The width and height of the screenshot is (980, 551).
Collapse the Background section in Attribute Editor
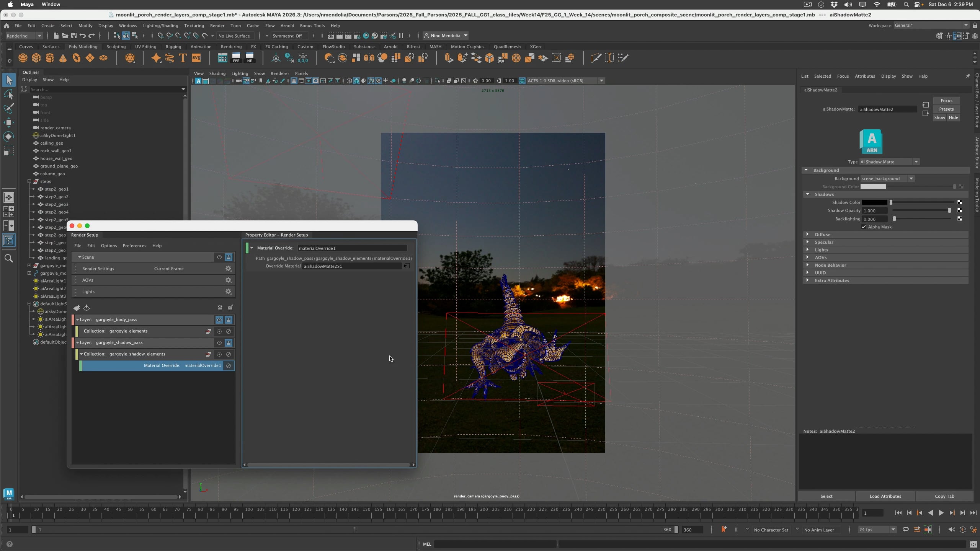(x=806, y=170)
